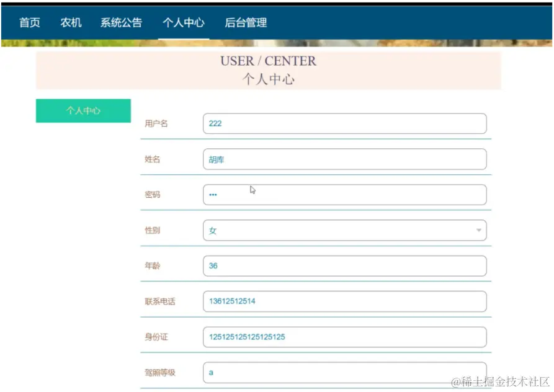Focus the 密码 password field

coord(344,194)
